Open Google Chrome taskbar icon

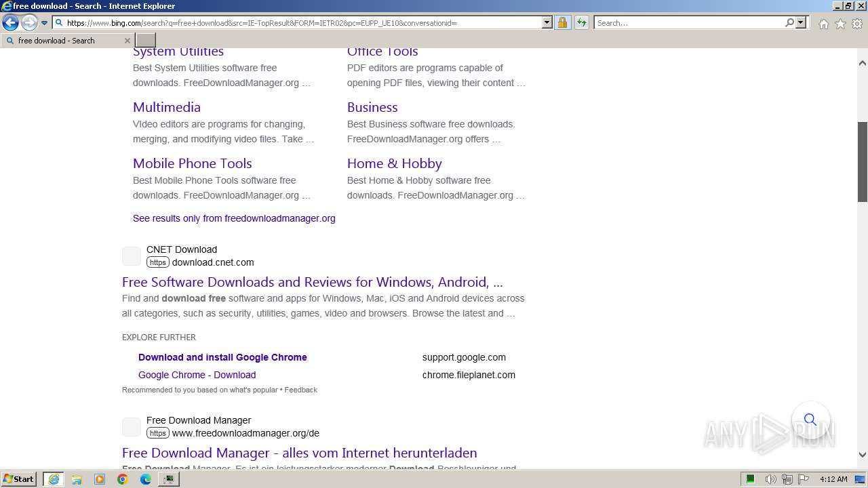click(x=123, y=479)
